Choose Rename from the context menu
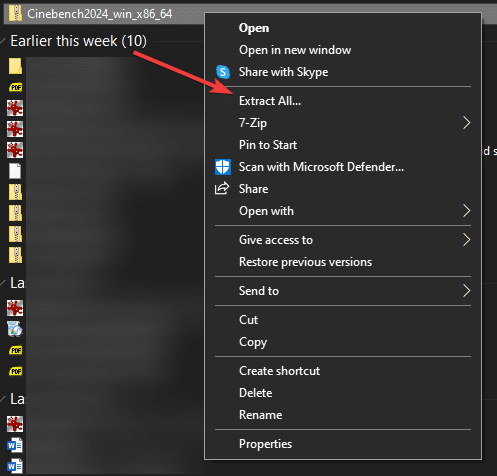Screen dimensions: 497x476 [x=261, y=415]
